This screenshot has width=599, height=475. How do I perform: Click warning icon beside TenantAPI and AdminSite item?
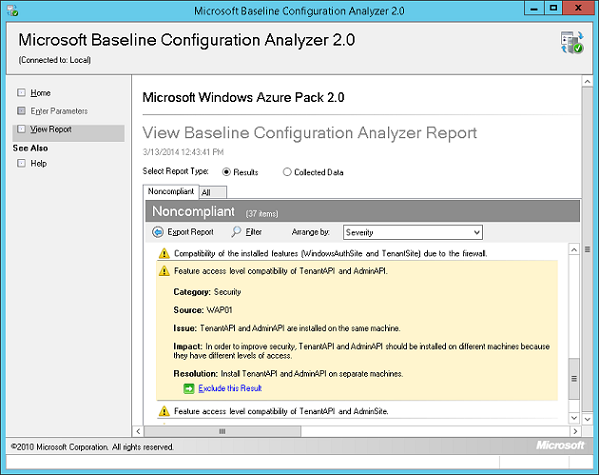(x=164, y=411)
